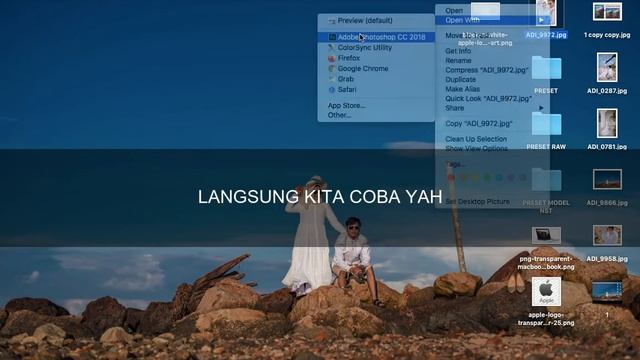640x360 pixels.
Task: Click the Firefox icon in the submenu
Action: point(332,58)
